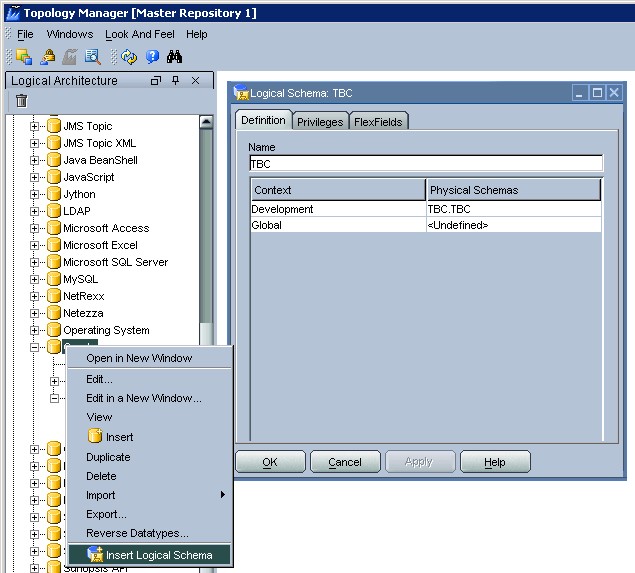Choose Insert Logical Schema from context menu
Viewport: 635px width, 573px height.
click(158, 555)
